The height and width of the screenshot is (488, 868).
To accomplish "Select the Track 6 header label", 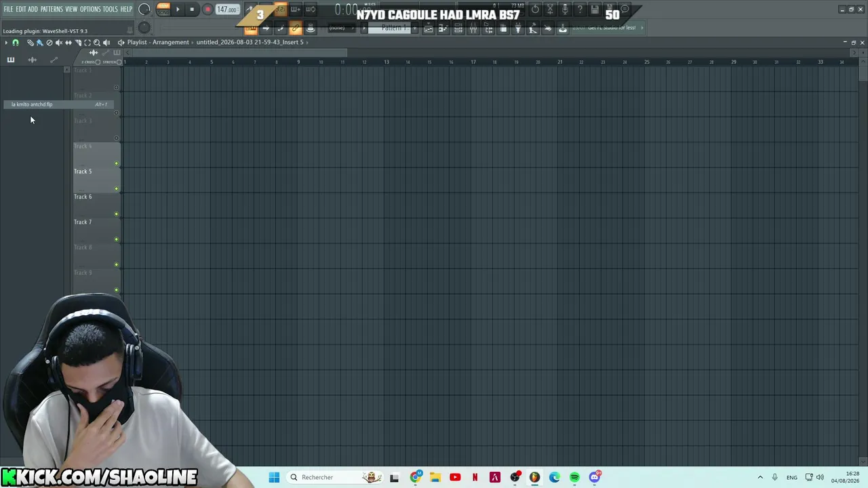I will tap(83, 197).
